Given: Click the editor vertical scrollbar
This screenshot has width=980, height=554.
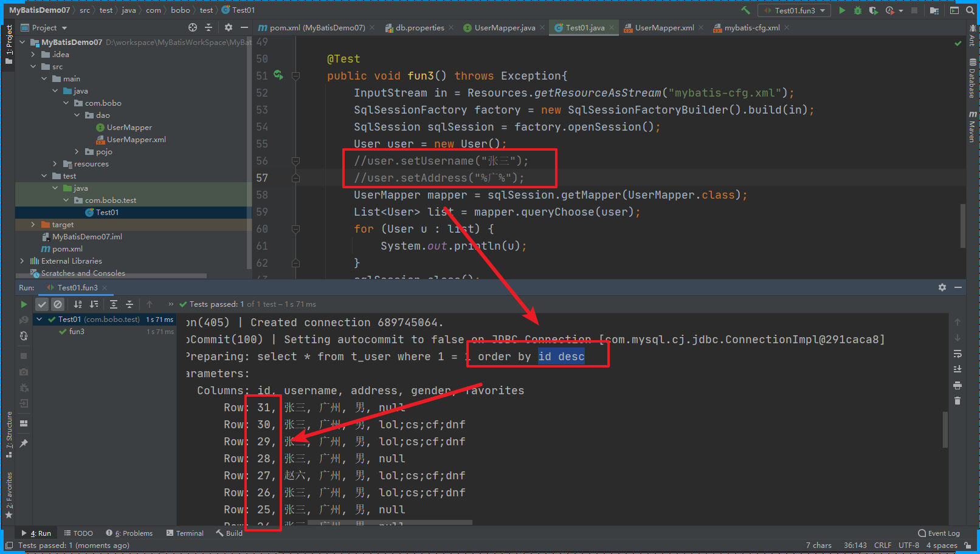Looking at the screenshot, I should coord(962,225).
